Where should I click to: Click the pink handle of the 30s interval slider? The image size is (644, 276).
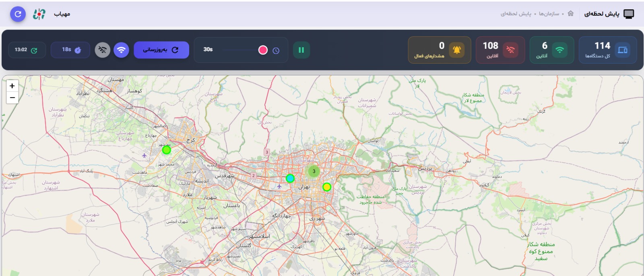pos(263,50)
